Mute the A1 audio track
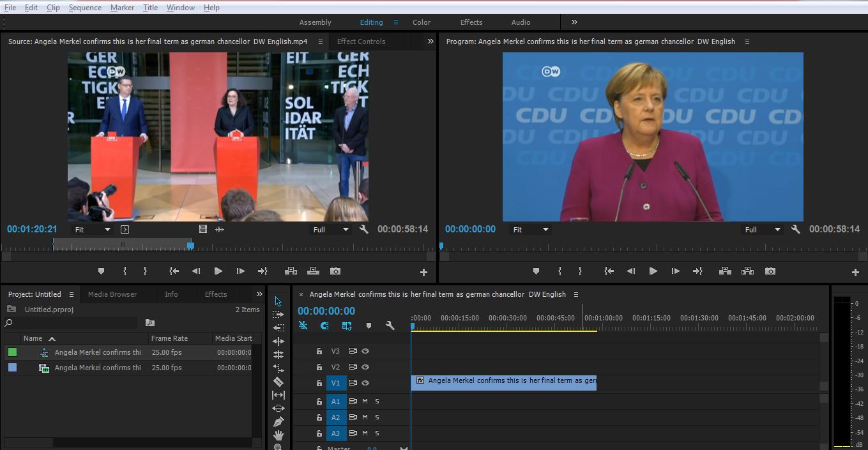Screen dimensions: 868x450 [365, 401]
